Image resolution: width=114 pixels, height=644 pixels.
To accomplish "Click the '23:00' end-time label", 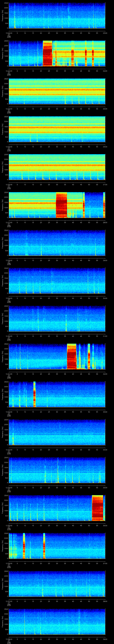I will (x=105, y=33).
